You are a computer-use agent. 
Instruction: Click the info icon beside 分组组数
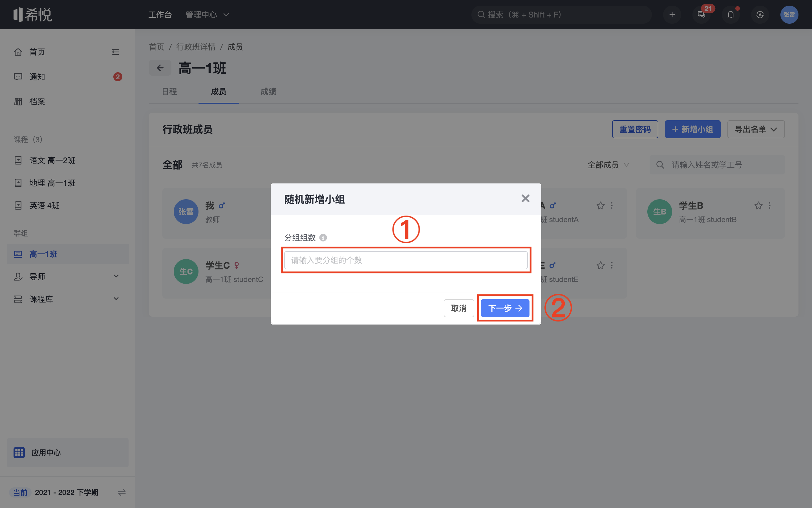pyautogui.click(x=323, y=238)
